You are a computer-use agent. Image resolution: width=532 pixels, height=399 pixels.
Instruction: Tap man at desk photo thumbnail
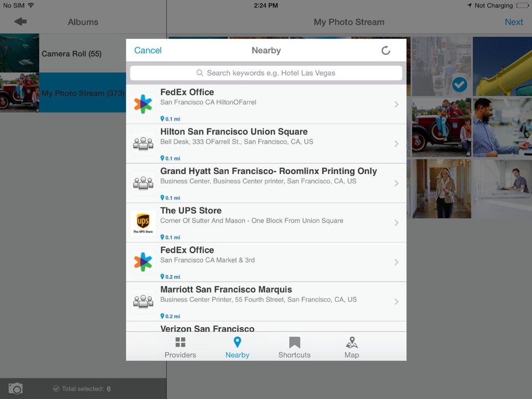(502, 189)
